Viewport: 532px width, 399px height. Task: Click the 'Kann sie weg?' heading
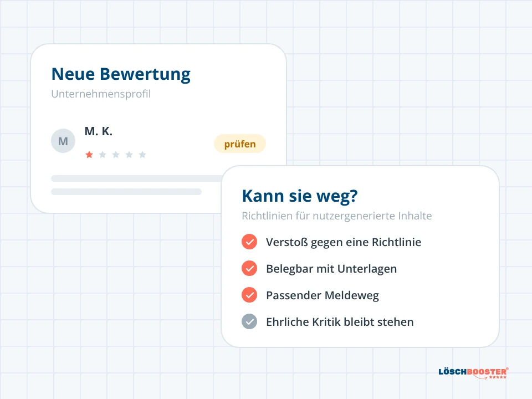pyautogui.click(x=300, y=196)
